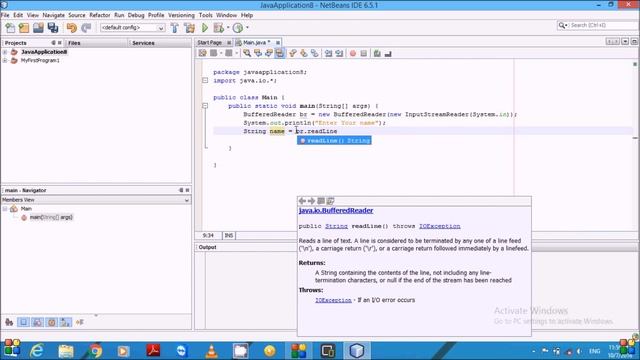This screenshot has width=640, height=360.
Task: Toggle Show Static Members filter in Navigator
Action: [37, 322]
